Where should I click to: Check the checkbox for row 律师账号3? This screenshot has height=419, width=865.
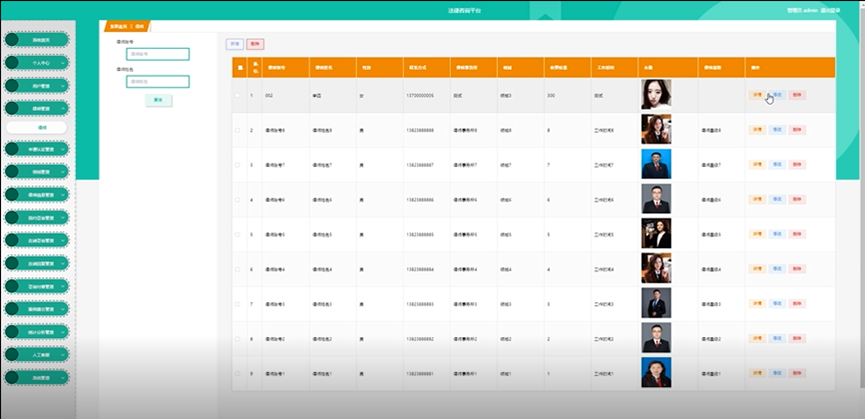coord(238,304)
